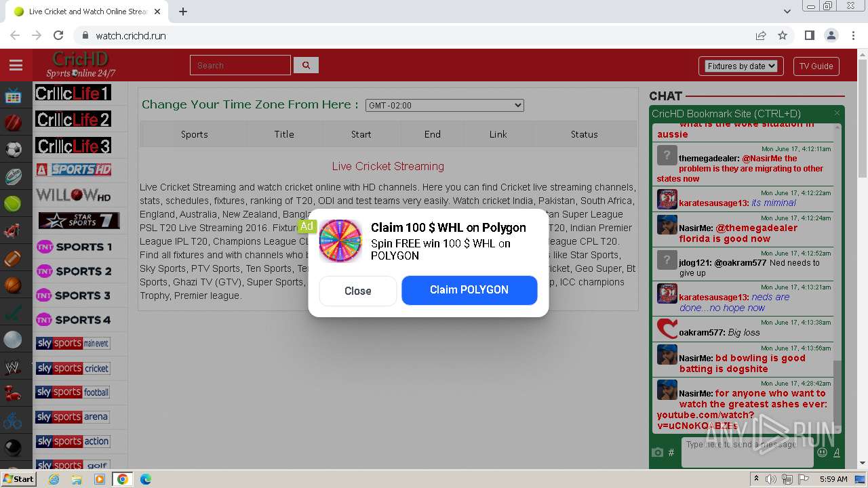Open Internet Explorer from the taskbar
Image resolution: width=868 pixels, height=488 pixels.
coord(54,479)
